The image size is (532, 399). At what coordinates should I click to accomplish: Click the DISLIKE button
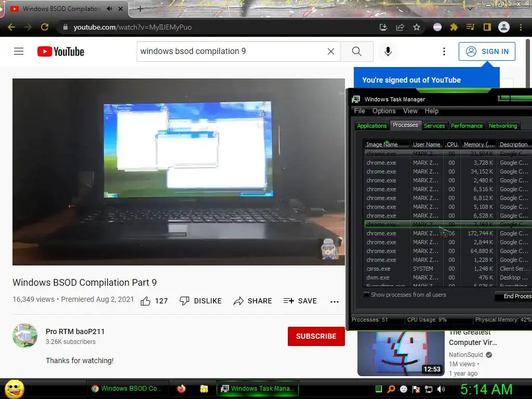(x=201, y=301)
